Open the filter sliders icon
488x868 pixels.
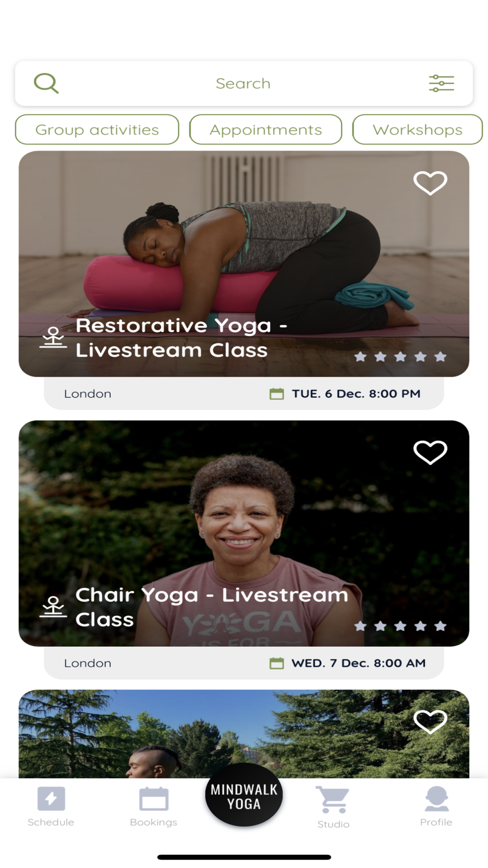pos(441,83)
